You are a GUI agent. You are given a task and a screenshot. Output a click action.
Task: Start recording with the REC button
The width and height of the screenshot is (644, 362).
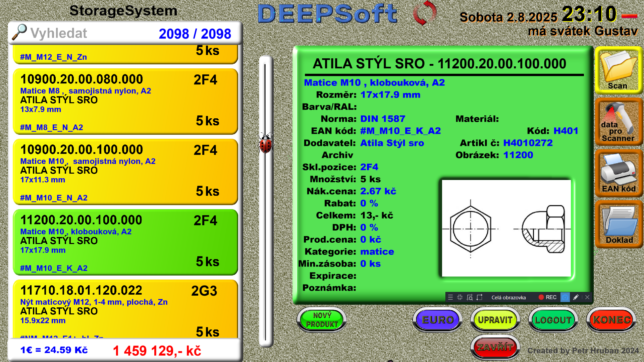click(x=547, y=297)
